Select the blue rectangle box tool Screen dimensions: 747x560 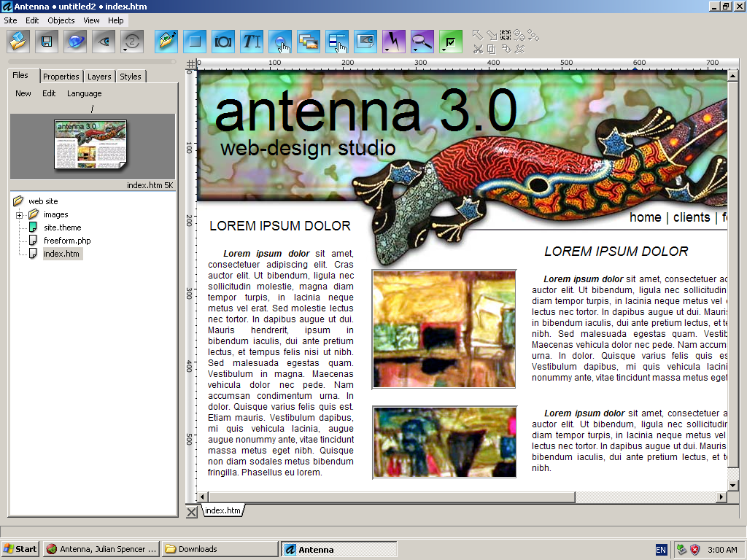coord(195,41)
